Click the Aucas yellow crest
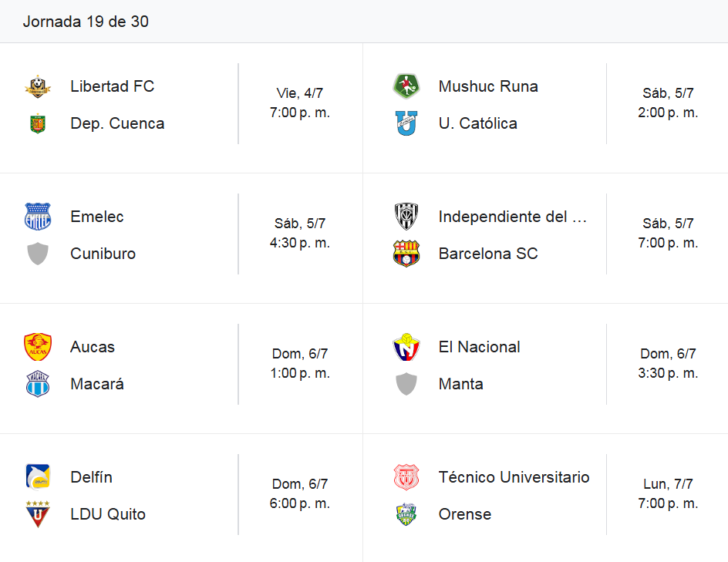Screen dimensions: 728x562 (38, 347)
